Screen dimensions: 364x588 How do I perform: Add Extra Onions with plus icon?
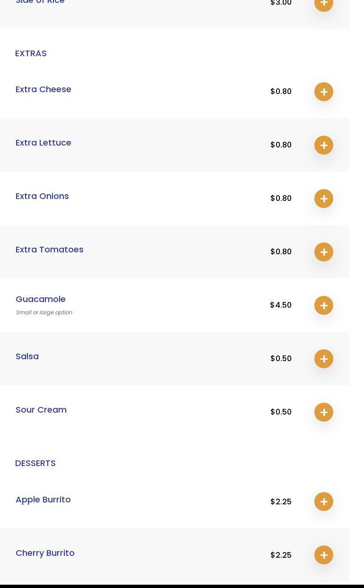pyautogui.click(x=324, y=199)
